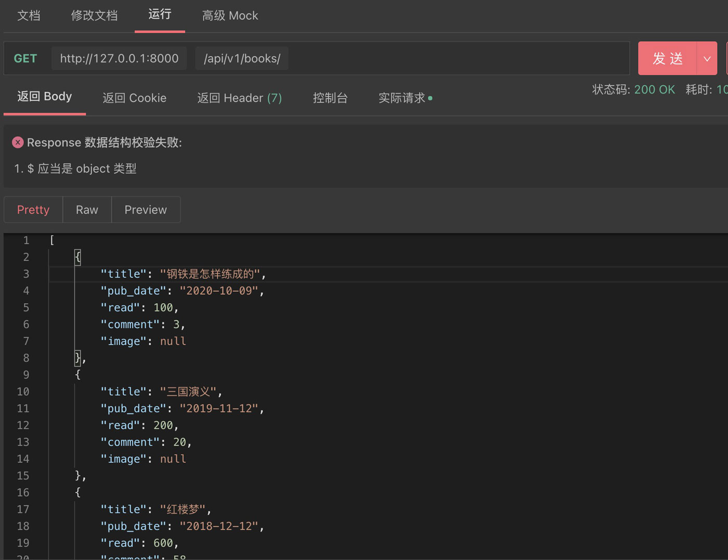The height and width of the screenshot is (560, 728).
Task: Click the http://127.0.0.1:8000 base URL box
Action: click(119, 59)
